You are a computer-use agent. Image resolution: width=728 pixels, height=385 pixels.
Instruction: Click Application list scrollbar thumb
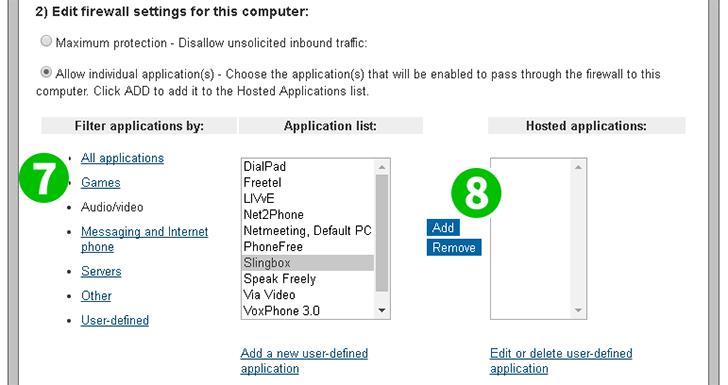click(x=382, y=233)
